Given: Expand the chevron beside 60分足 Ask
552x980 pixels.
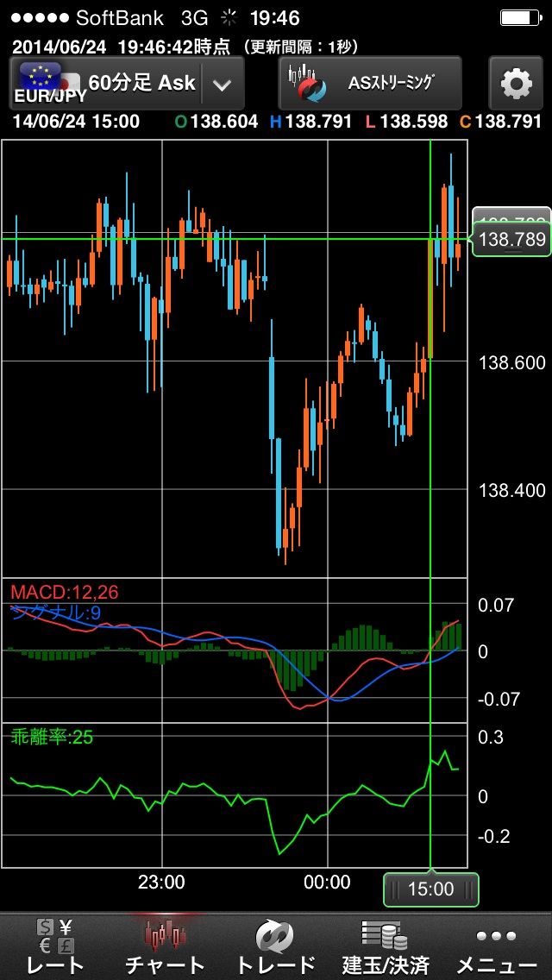Looking at the screenshot, I should [222, 85].
